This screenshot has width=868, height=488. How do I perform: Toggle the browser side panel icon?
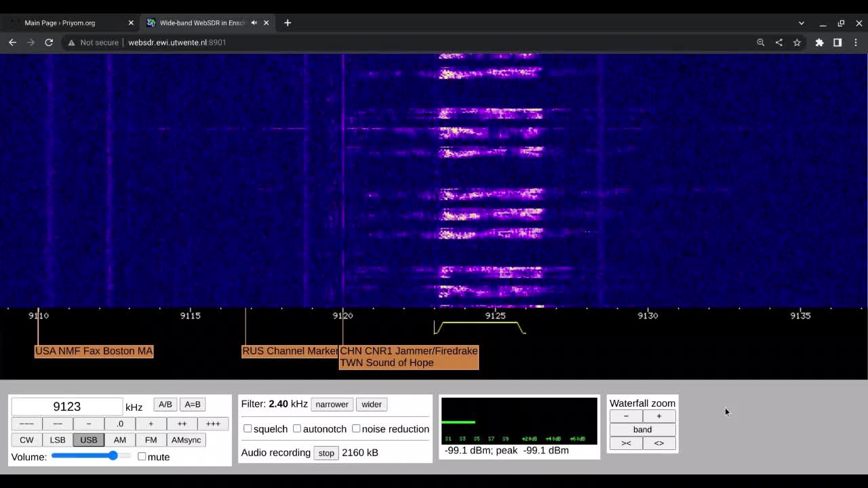tap(837, 42)
